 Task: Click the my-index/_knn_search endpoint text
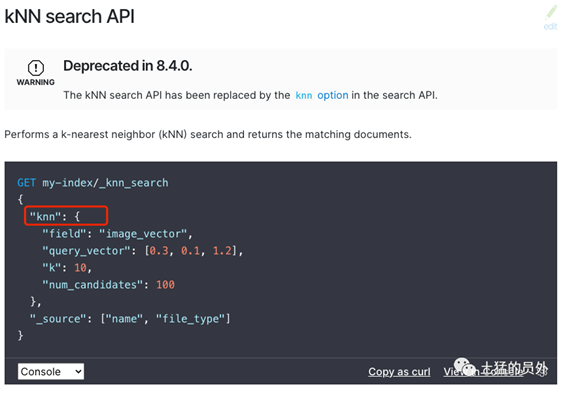(105, 183)
